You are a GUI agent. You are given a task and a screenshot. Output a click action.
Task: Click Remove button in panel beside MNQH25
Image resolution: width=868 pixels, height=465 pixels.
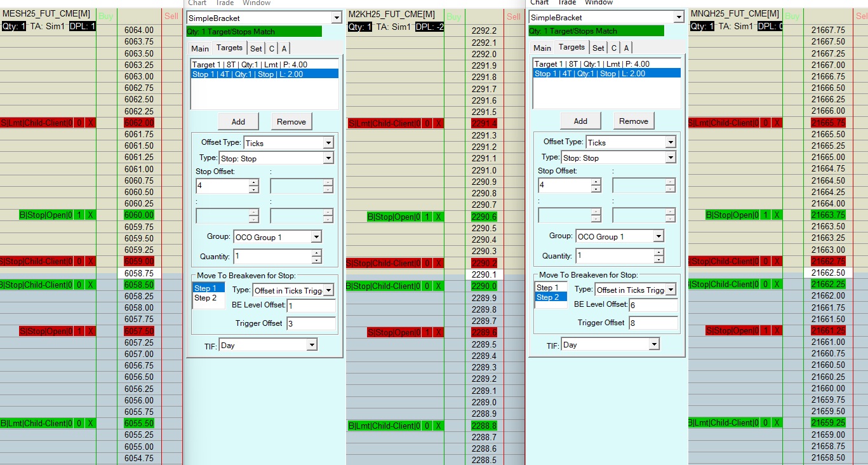[x=634, y=121]
